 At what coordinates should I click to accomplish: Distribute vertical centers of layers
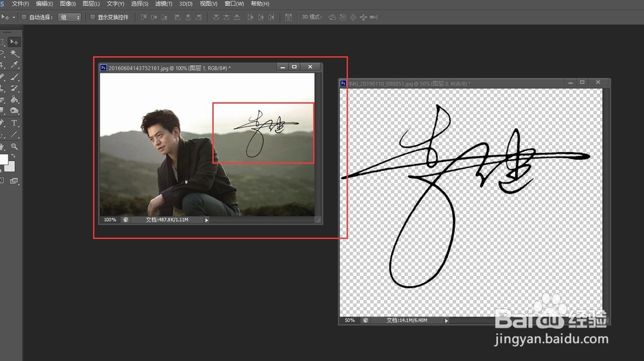coord(226,17)
